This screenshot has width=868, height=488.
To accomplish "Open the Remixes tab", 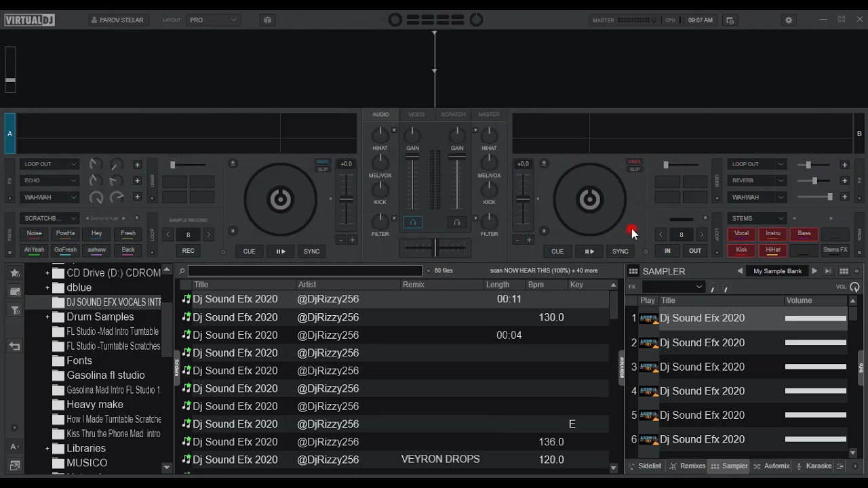I will coord(687,466).
